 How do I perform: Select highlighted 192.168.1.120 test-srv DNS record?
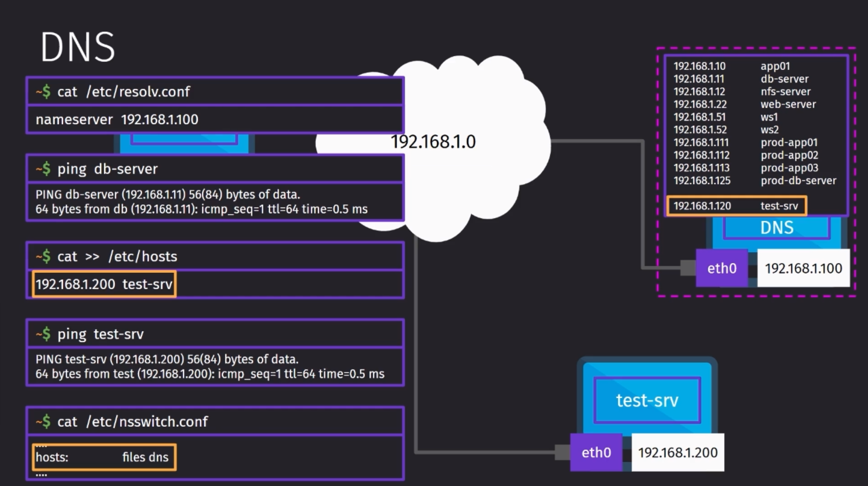point(736,206)
